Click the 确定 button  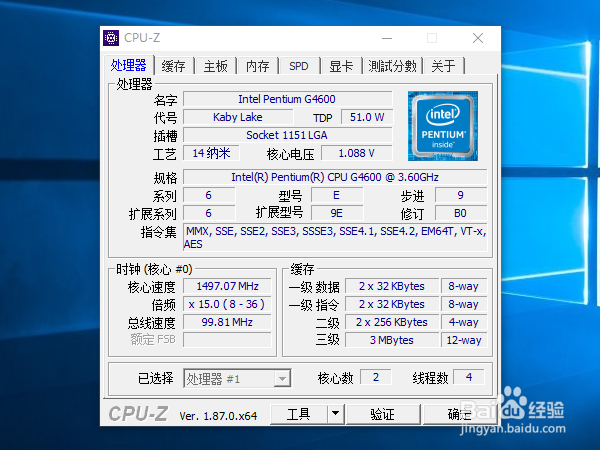pos(459,414)
